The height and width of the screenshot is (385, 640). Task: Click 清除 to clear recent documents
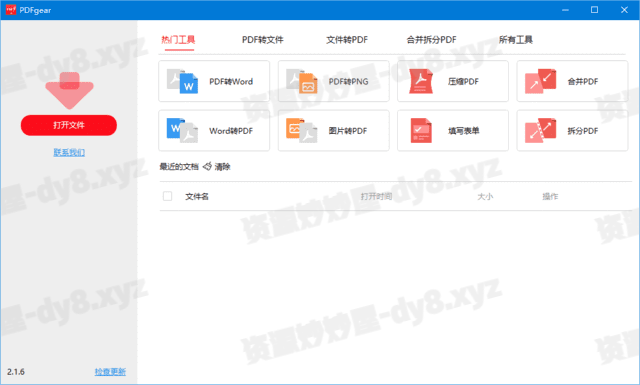pyautogui.click(x=222, y=167)
